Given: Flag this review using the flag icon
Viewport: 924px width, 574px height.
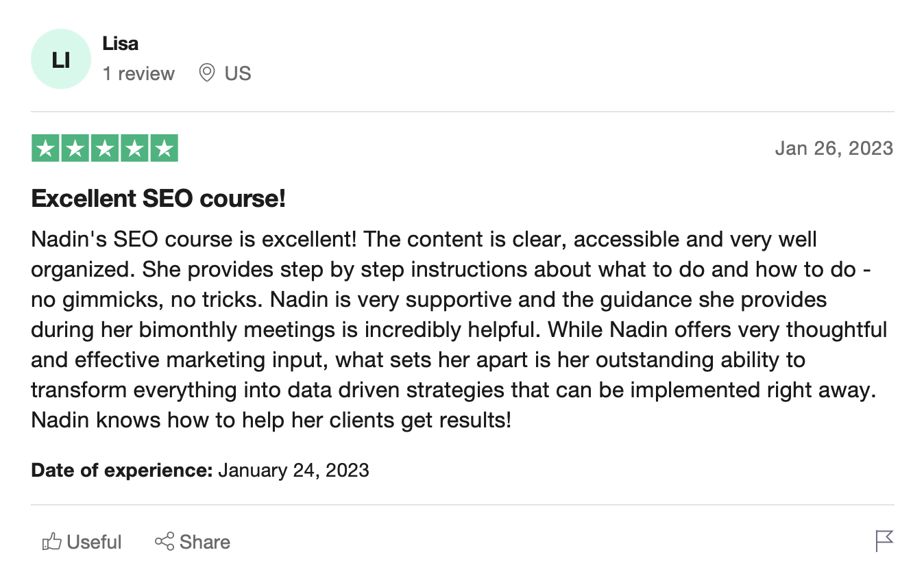Looking at the screenshot, I should [x=884, y=540].
